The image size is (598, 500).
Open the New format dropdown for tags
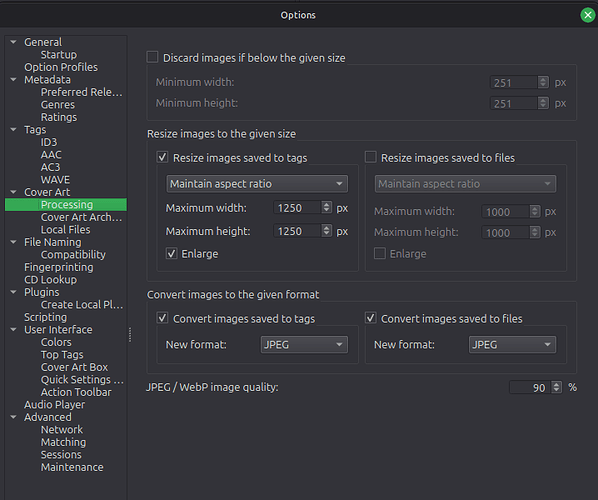[304, 345]
